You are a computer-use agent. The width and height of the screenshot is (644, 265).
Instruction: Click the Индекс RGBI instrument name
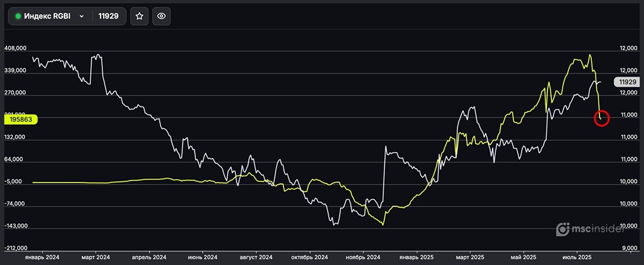point(48,17)
